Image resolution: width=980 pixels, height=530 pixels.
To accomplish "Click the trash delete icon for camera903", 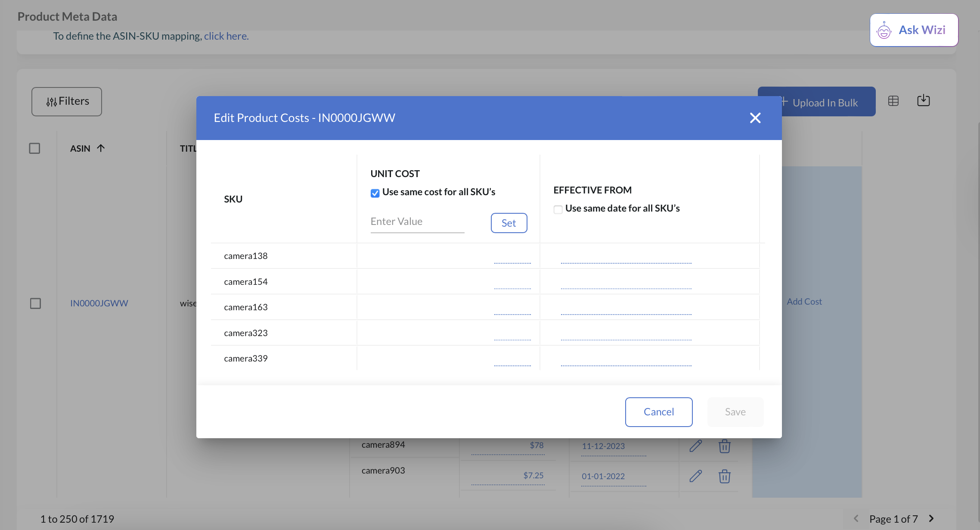I will pos(724,476).
